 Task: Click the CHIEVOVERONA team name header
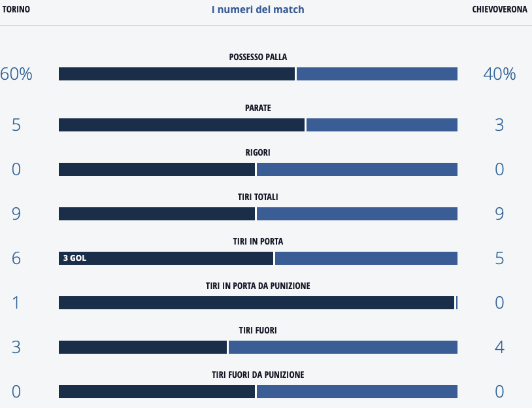click(499, 10)
